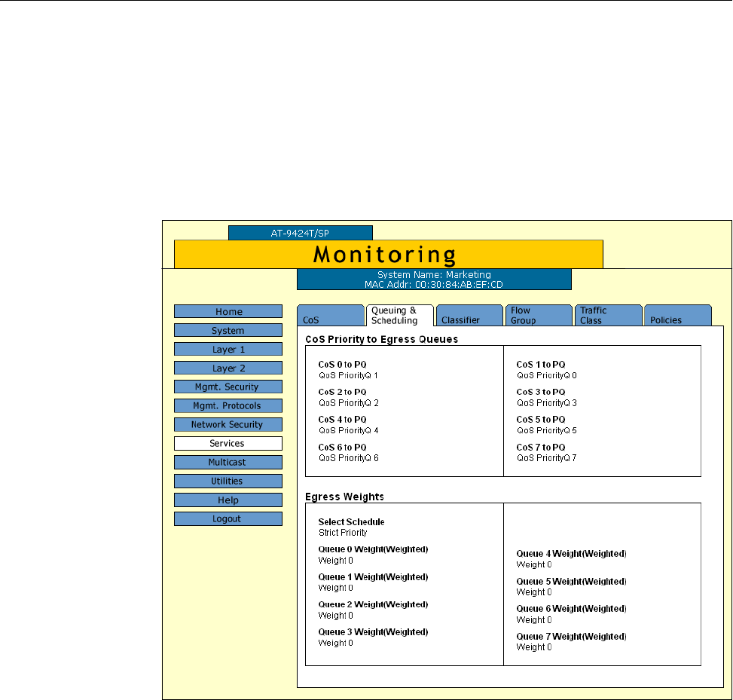Click the CoS 0 to PQ label
Image resolution: width=733 pixels, height=700 pixels.
[x=342, y=364]
